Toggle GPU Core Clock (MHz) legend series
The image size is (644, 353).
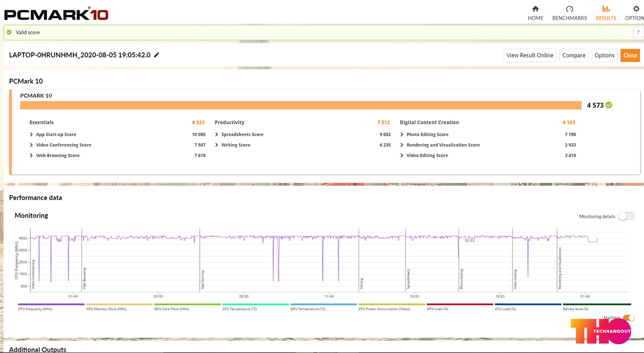187,306
